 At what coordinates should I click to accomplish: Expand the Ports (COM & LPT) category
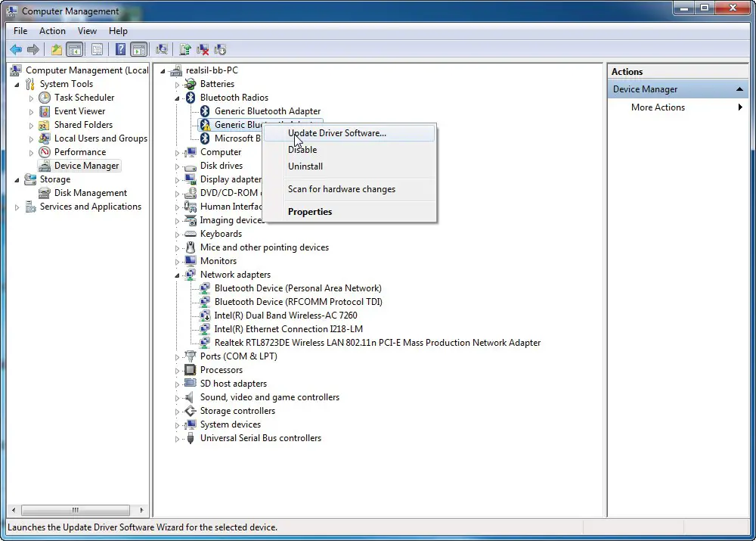click(177, 357)
